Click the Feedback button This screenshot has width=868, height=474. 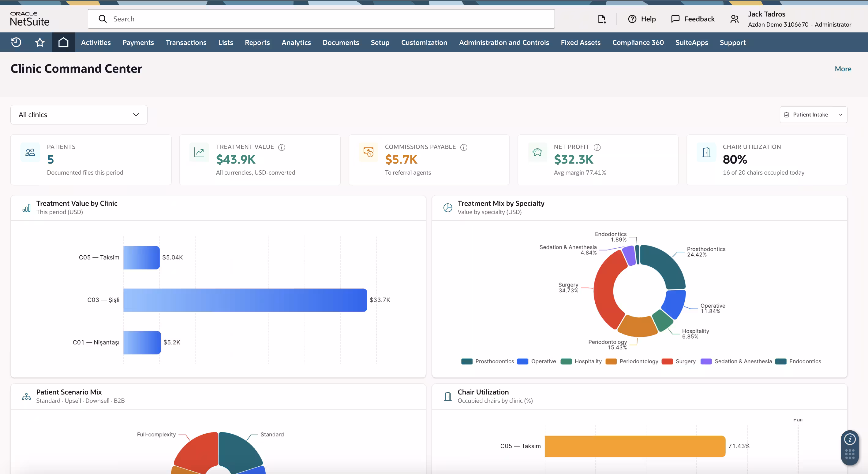693,19
